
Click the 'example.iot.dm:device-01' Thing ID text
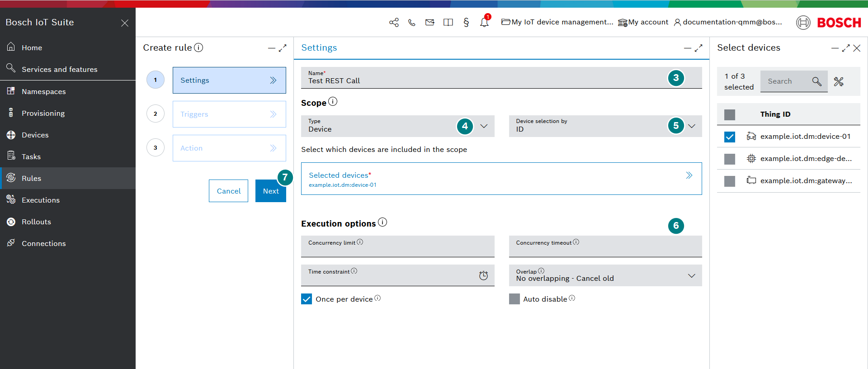805,137
